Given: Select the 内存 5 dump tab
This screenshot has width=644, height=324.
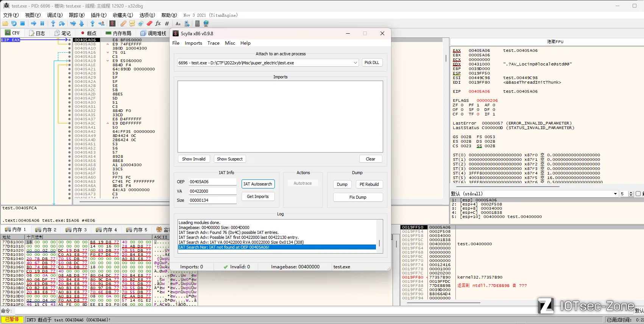Looking at the screenshot, I should point(137,230).
